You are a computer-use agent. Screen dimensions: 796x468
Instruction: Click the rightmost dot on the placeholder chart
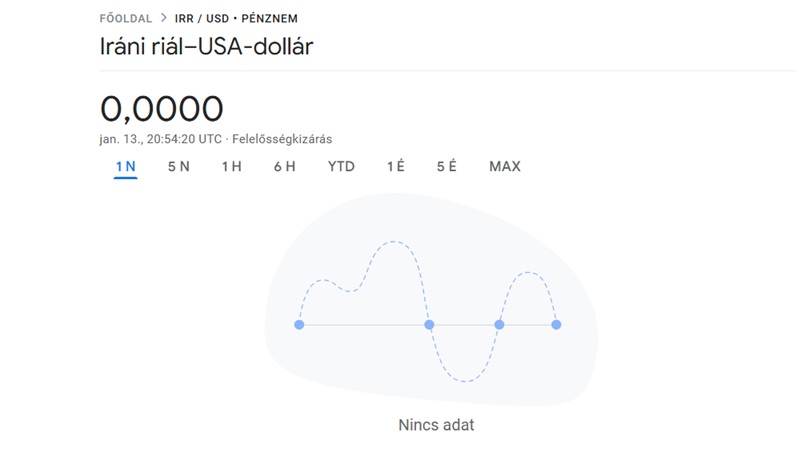point(556,325)
